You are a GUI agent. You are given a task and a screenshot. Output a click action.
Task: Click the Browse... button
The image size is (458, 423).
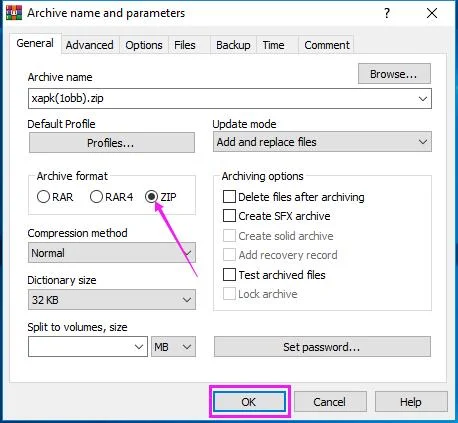(394, 74)
